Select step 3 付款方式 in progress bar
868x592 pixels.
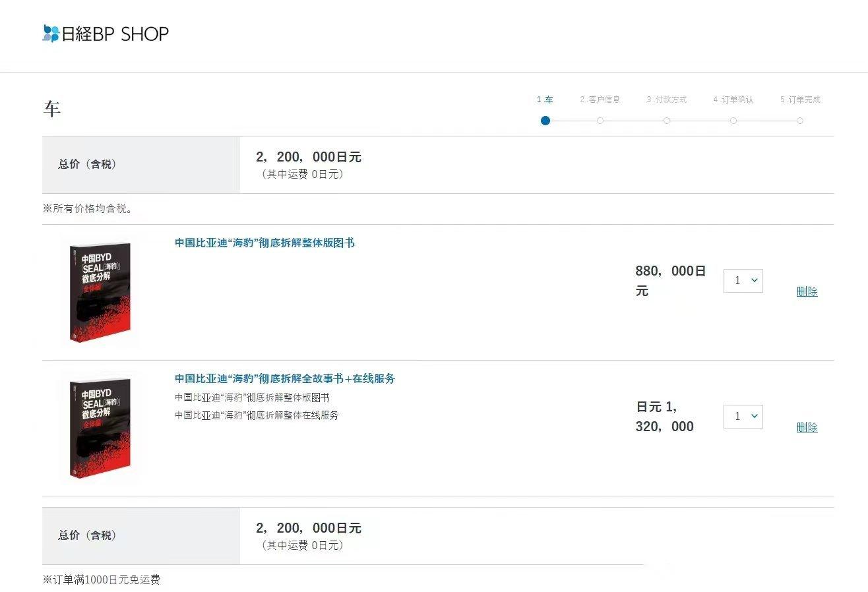[x=666, y=100]
